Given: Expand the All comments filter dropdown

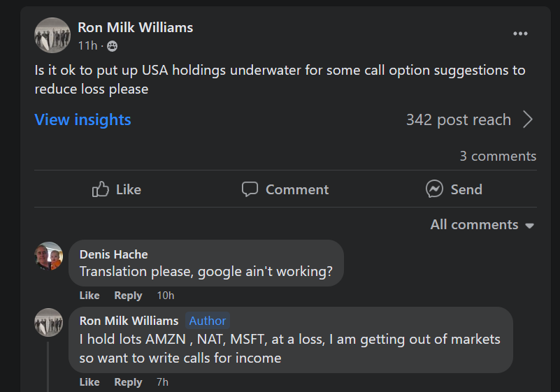Looking at the screenshot, I should coord(482,225).
